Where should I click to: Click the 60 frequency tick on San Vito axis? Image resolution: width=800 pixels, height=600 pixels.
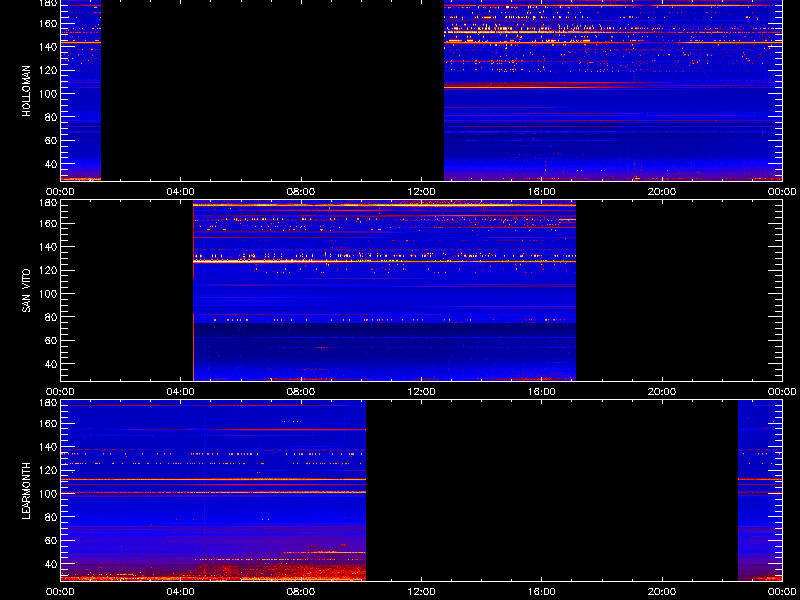(x=52, y=340)
